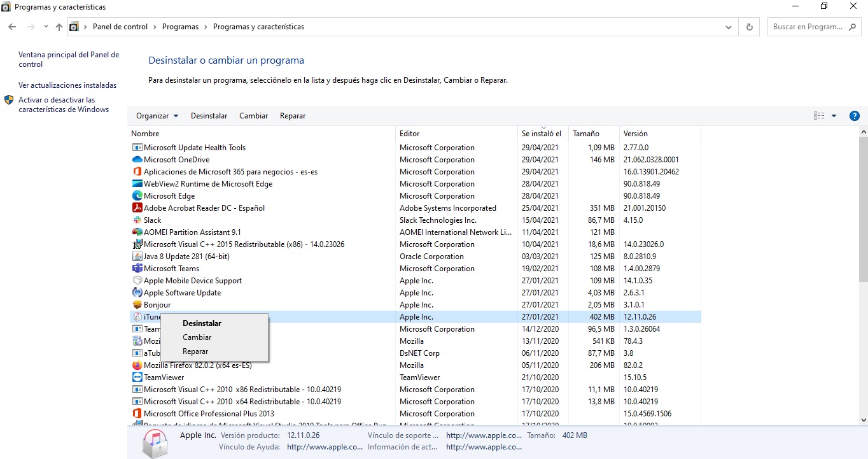Open help with the blue question mark
868x459 pixels.
[x=855, y=116]
